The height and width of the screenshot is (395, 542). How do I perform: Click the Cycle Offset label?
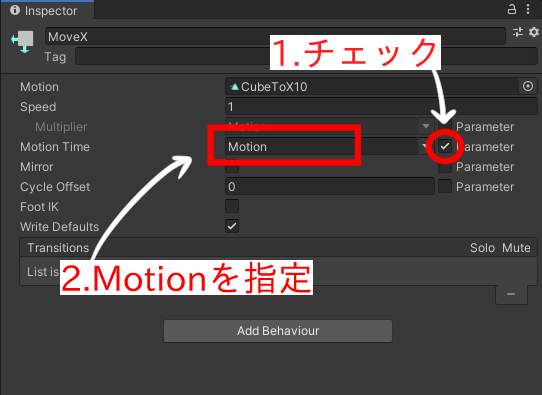(55, 187)
